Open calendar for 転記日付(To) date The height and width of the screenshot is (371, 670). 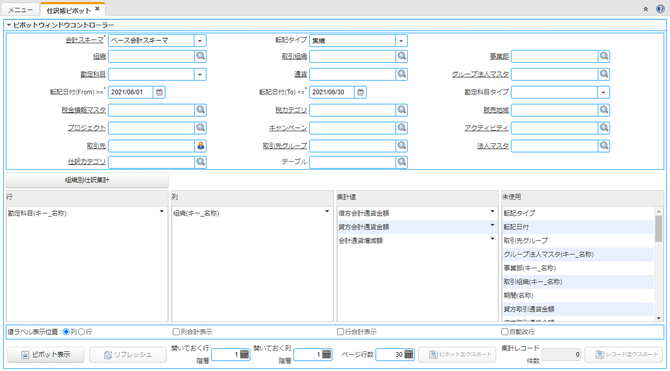click(x=361, y=92)
